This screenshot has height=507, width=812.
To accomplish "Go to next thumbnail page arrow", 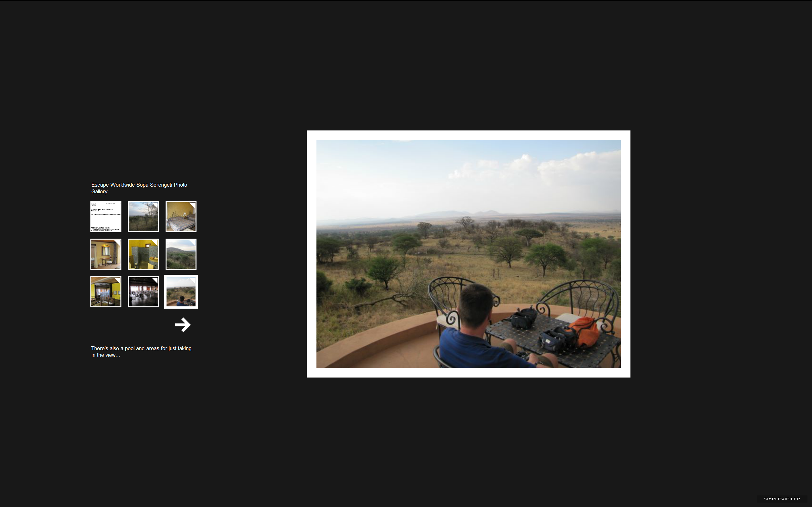I will pos(182,324).
